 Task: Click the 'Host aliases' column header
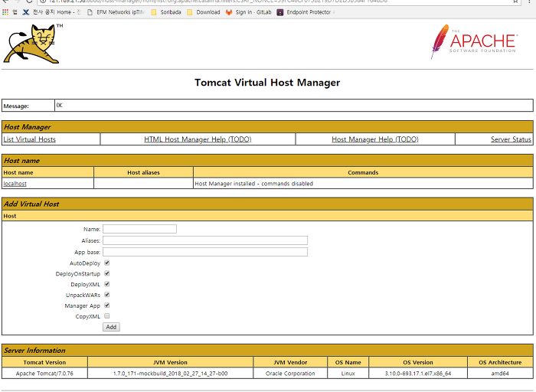click(144, 172)
